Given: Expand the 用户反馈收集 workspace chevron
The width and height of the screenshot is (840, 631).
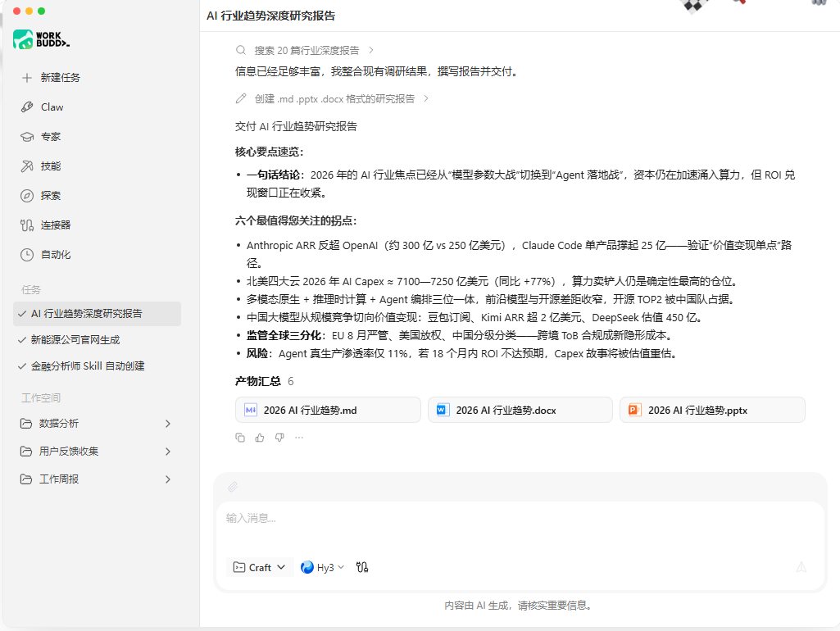Looking at the screenshot, I should [168, 451].
